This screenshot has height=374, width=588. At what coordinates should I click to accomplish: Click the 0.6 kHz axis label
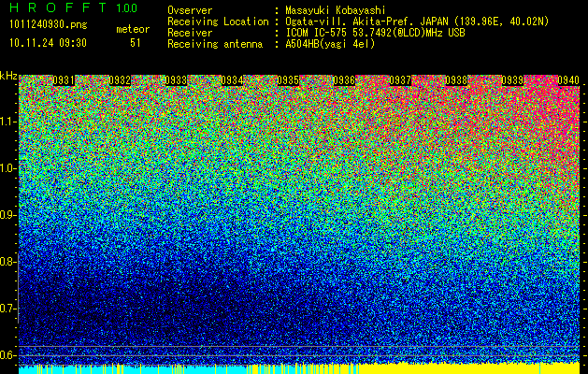tap(8, 355)
